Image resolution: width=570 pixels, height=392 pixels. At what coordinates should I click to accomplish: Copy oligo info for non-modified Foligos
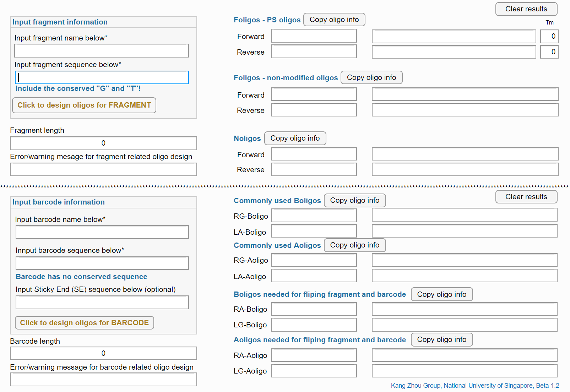click(x=371, y=77)
